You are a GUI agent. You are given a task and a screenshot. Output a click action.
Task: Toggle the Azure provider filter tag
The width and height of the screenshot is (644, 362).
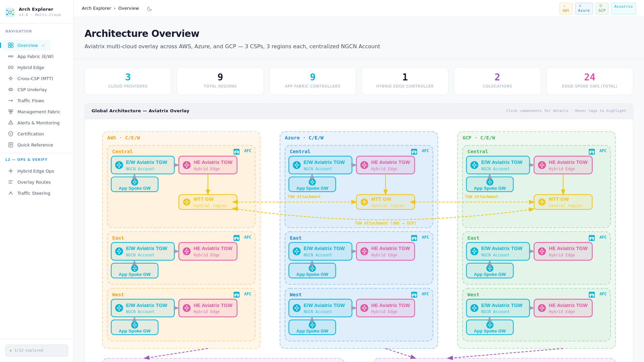pos(584,9)
